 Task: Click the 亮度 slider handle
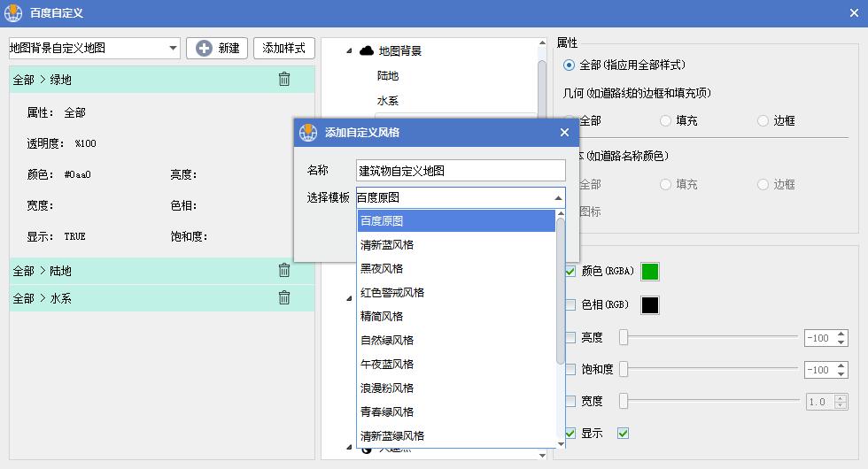click(x=624, y=337)
